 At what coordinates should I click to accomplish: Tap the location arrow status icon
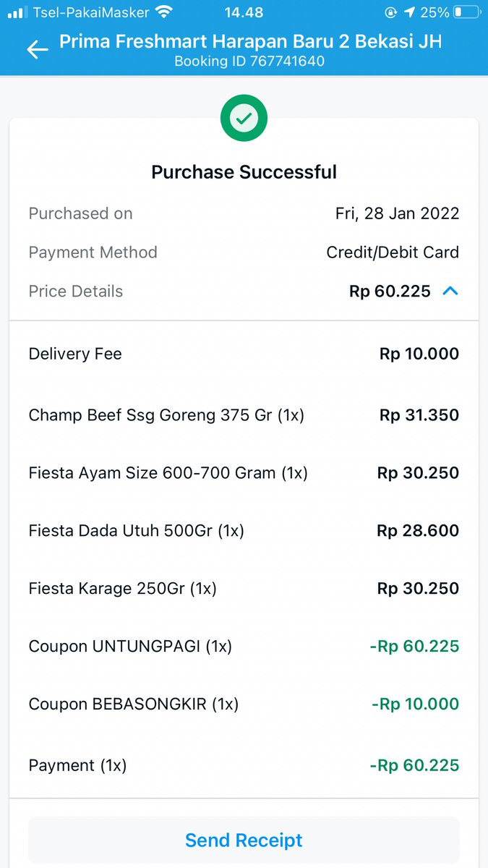410,12
